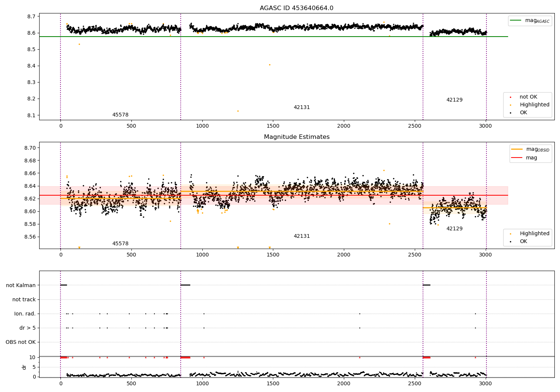Click the Magnitude Estimates plot title
The image size is (560, 392).
(x=296, y=137)
